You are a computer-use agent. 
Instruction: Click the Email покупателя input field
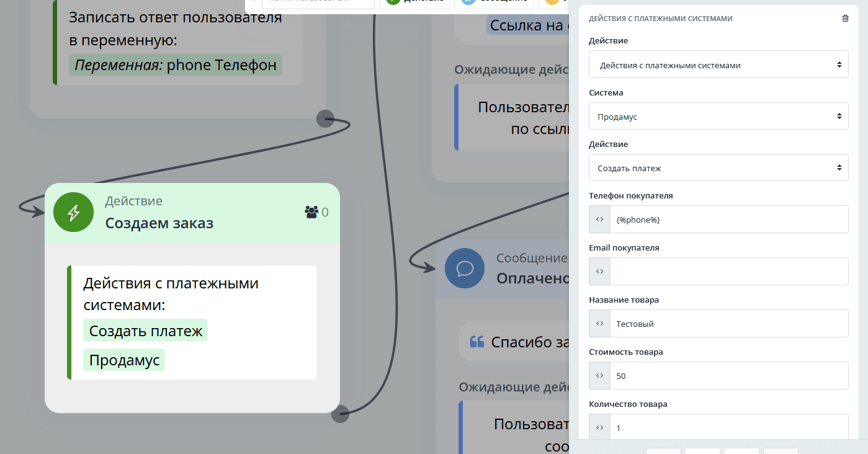click(728, 272)
